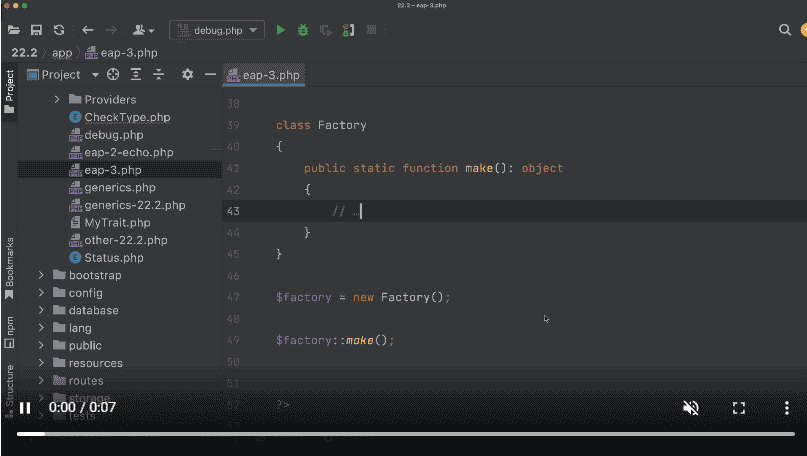Image resolution: width=807 pixels, height=456 pixels.
Task: Click '$factory = new Factory();' line
Action: pyautogui.click(x=363, y=297)
